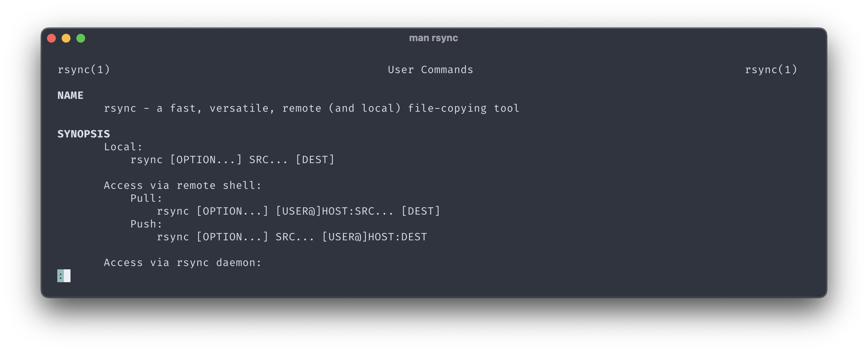Click the SYNOPSIS section heading
This screenshot has height=352, width=868.
[x=84, y=134]
